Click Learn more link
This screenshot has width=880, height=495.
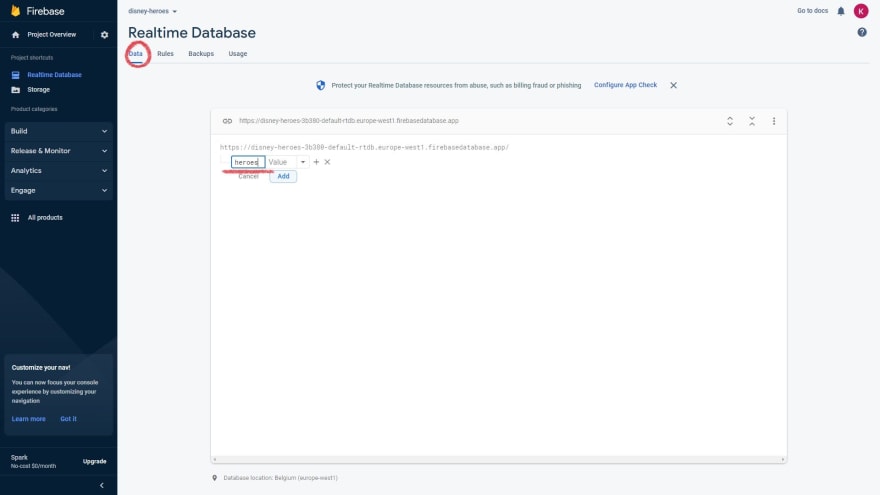point(29,419)
